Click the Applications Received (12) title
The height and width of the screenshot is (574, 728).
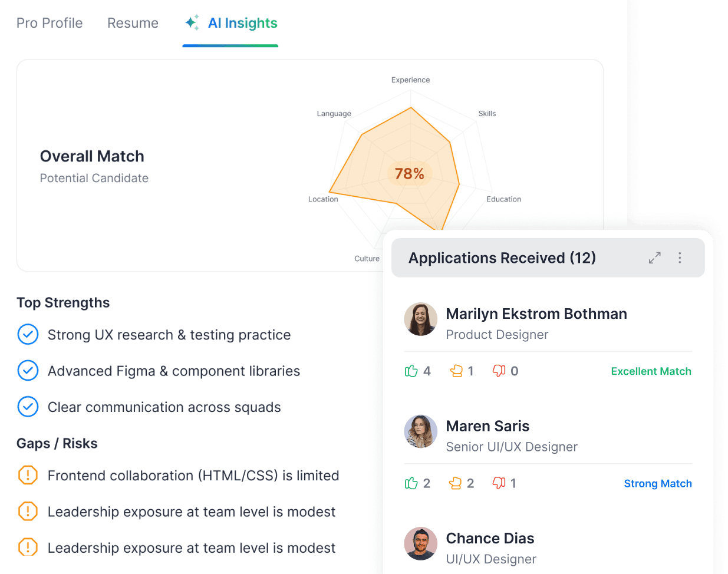coord(502,258)
